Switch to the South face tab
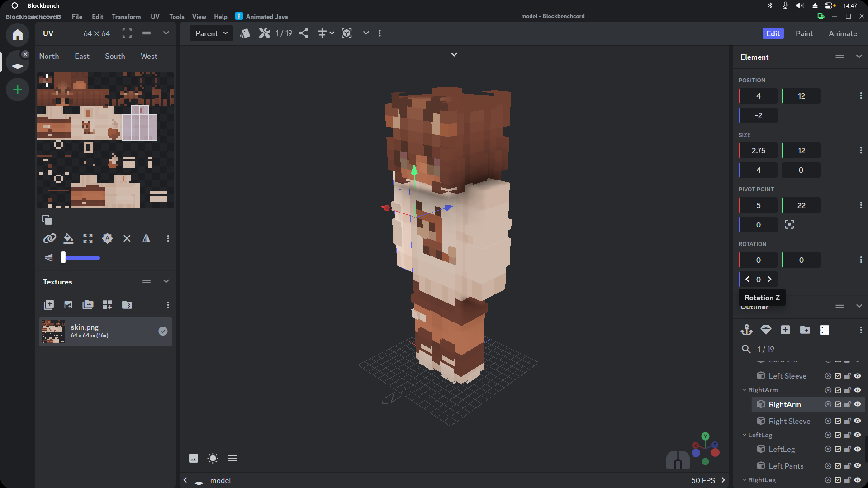 115,56
